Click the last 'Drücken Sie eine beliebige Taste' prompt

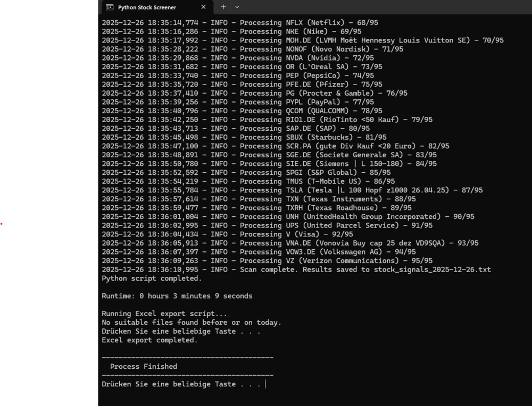pyautogui.click(x=181, y=384)
